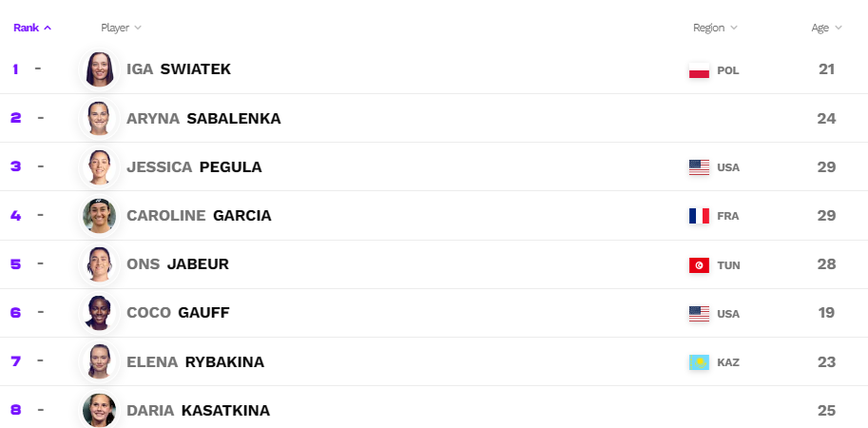The height and width of the screenshot is (428, 868).
Task: Click USA flag beside Jessica Pegula
Action: (699, 167)
